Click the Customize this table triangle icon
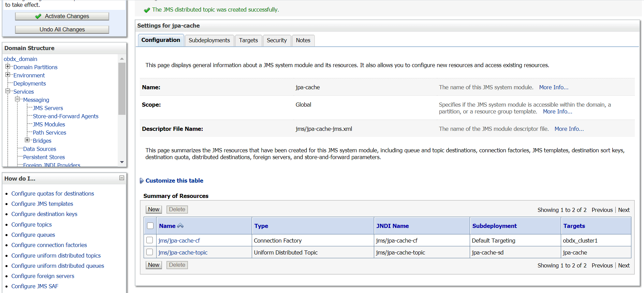The width and height of the screenshot is (644, 293). [x=142, y=181]
